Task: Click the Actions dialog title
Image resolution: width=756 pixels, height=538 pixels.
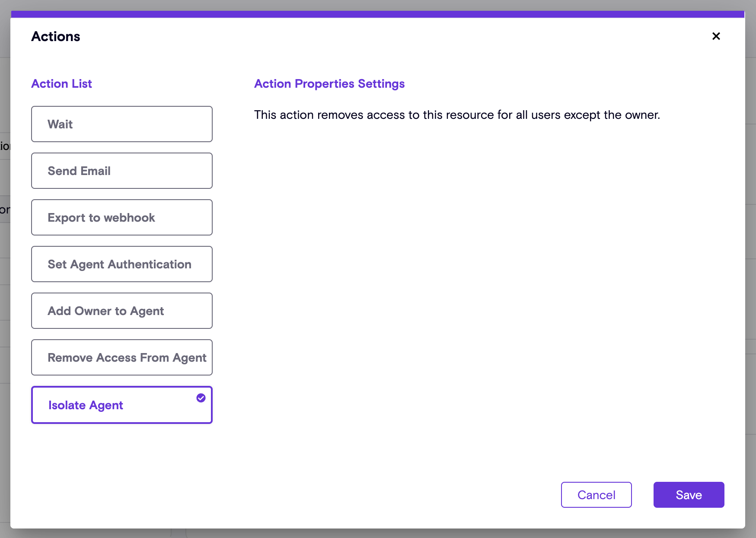Action: 56,37
